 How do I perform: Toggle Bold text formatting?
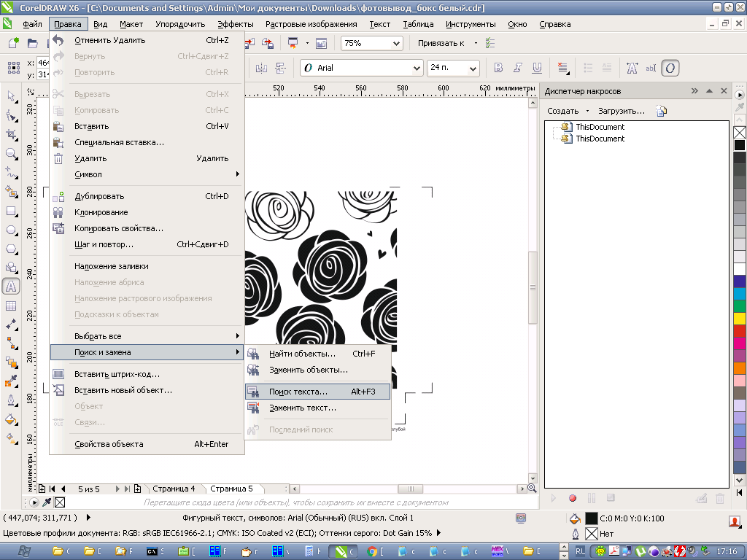coord(499,68)
